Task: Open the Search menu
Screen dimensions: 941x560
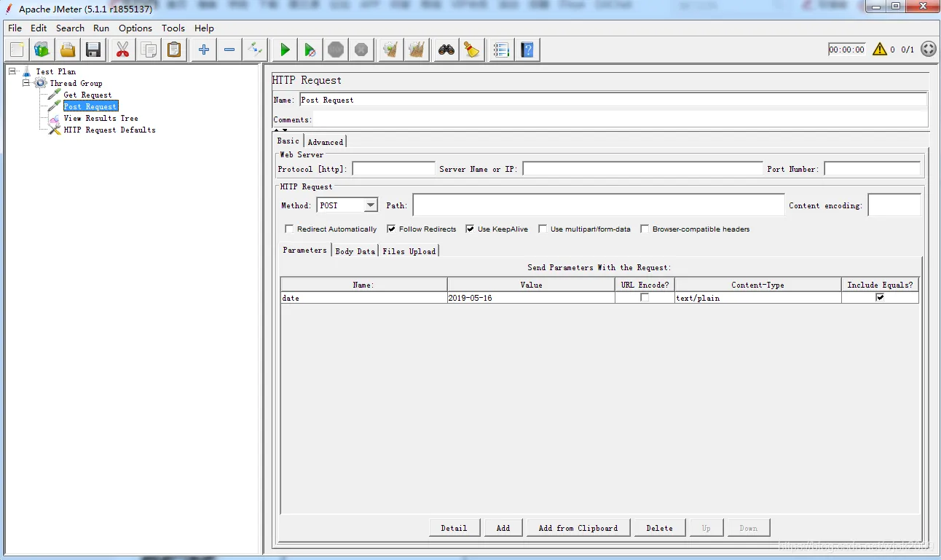Action: [x=70, y=28]
